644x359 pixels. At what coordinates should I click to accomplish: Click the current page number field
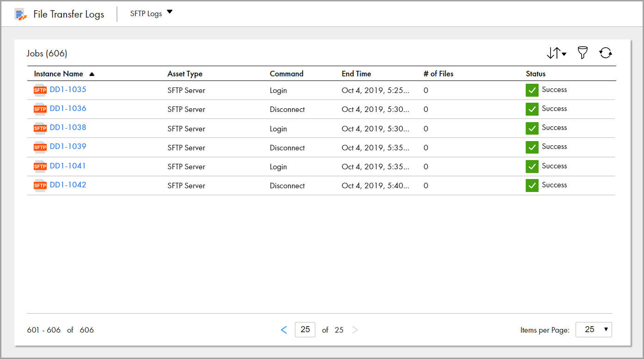click(x=305, y=329)
